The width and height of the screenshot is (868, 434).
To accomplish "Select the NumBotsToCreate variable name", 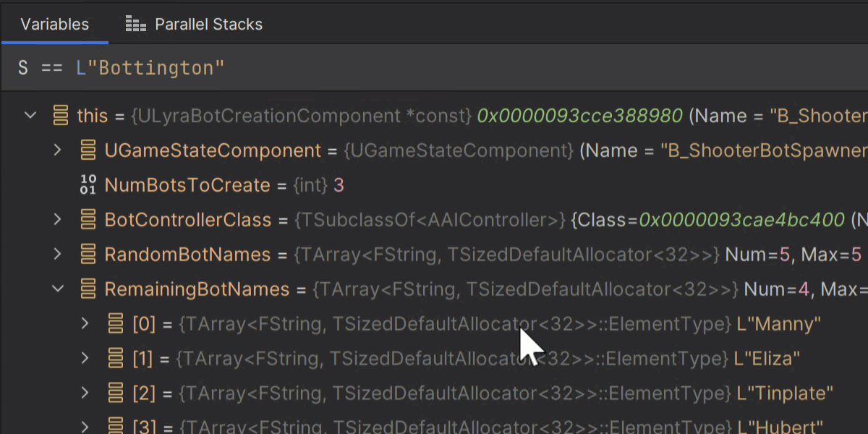I will 187,185.
